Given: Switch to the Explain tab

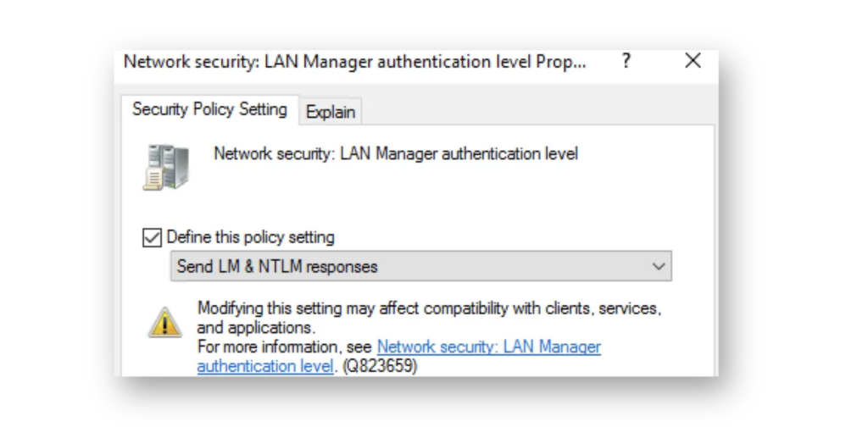Looking at the screenshot, I should pyautogui.click(x=331, y=112).
